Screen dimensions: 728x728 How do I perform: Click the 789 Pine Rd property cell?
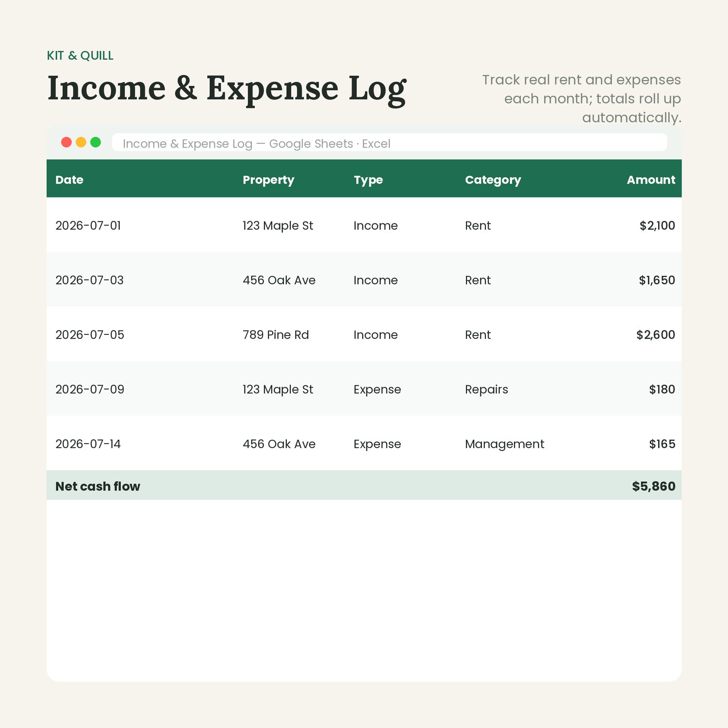pos(276,335)
